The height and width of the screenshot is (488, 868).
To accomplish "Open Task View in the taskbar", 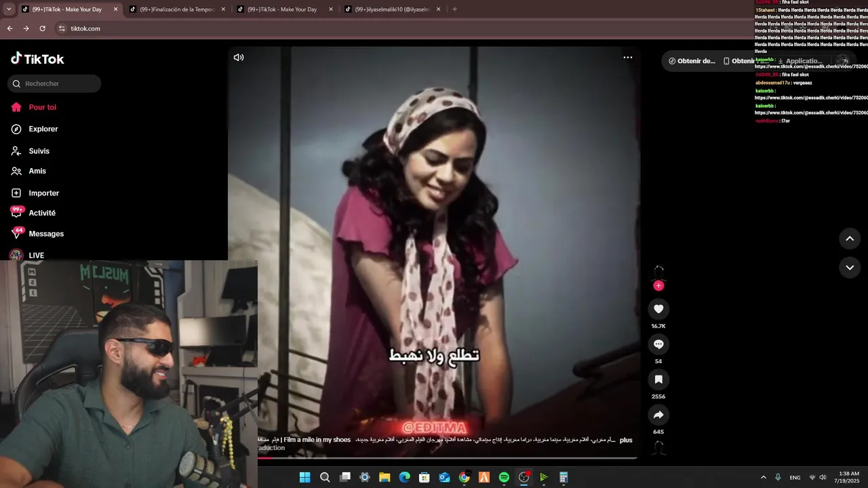I will point(344,477).
